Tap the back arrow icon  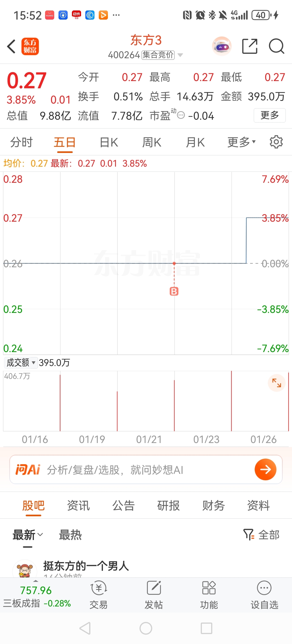11,46
